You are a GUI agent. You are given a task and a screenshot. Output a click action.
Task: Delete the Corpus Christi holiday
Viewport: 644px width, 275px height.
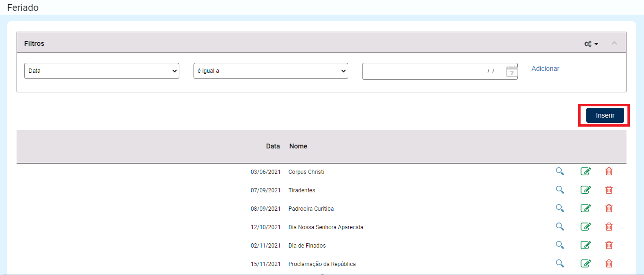(609, 172)
